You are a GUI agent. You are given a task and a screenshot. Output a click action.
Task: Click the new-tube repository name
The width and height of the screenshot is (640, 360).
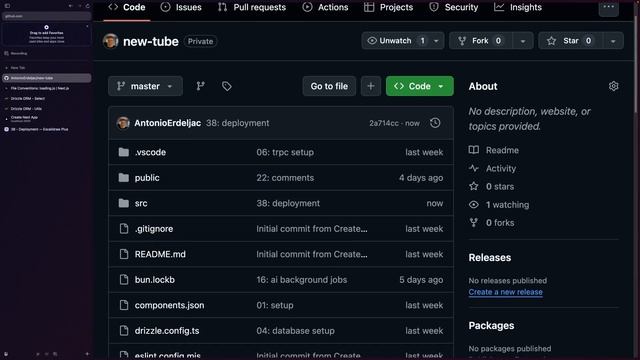151,41
